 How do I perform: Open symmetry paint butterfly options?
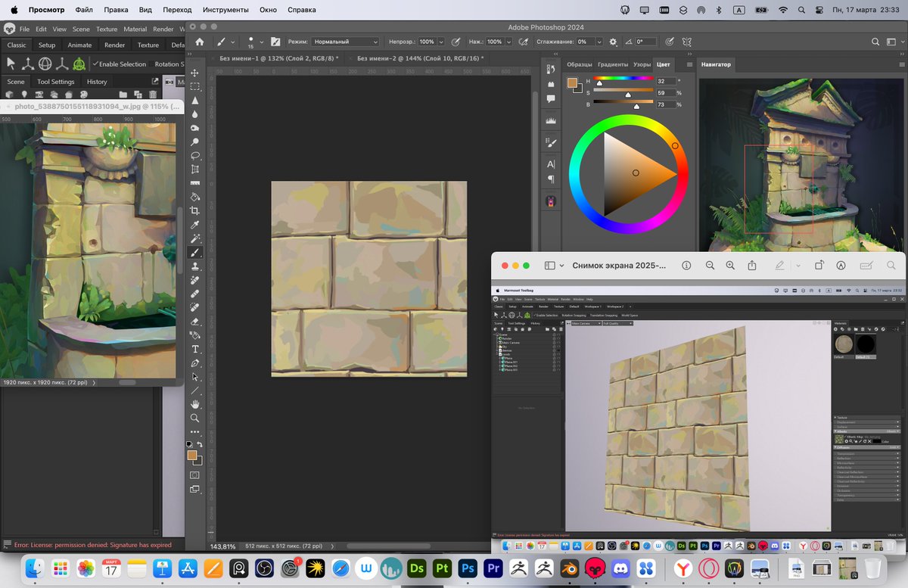coord(688,42)
